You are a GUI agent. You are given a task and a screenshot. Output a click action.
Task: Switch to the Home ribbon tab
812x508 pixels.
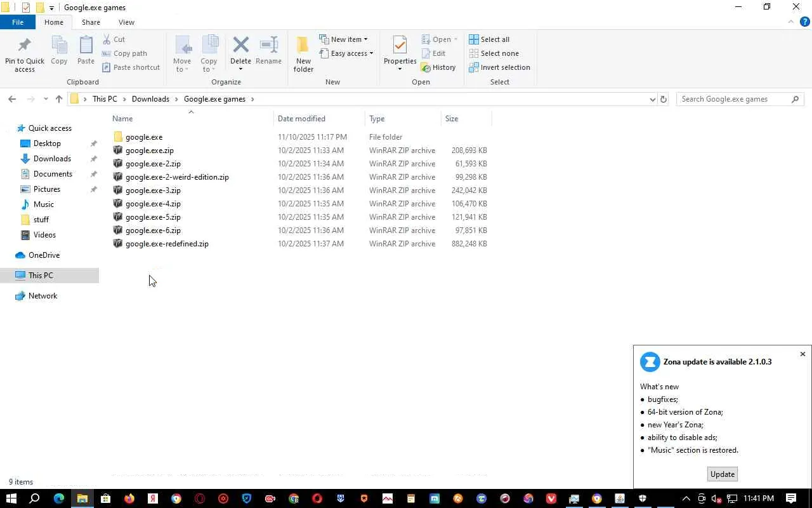(54, 22)
